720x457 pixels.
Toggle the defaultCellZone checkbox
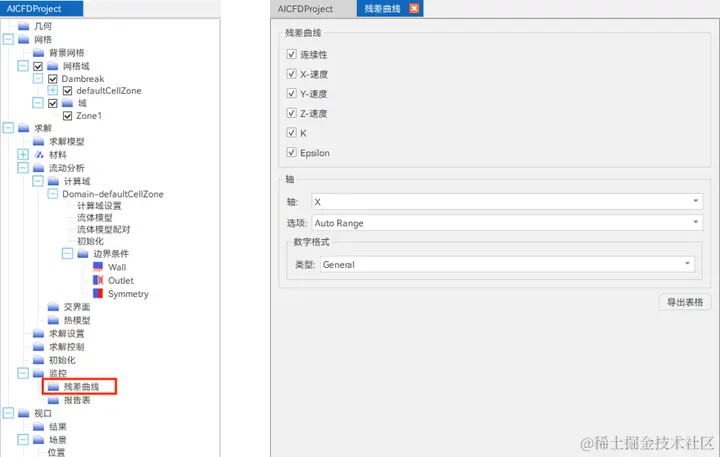68,90
